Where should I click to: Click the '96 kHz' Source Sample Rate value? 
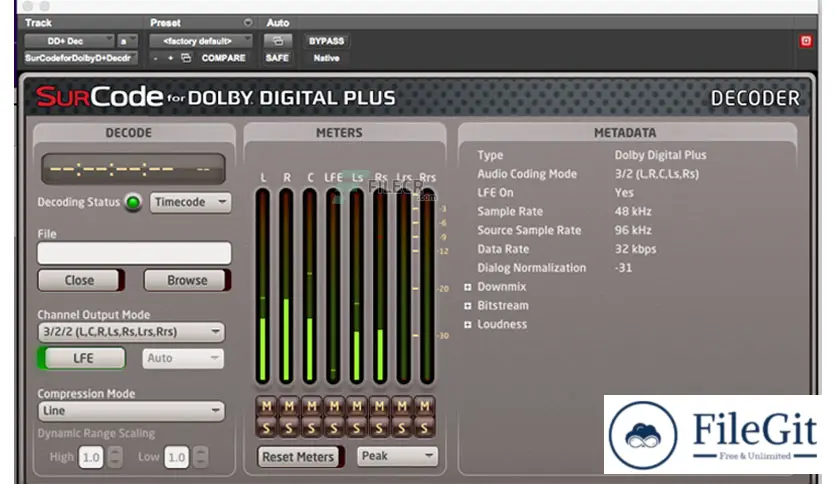(x=633, y=230)
